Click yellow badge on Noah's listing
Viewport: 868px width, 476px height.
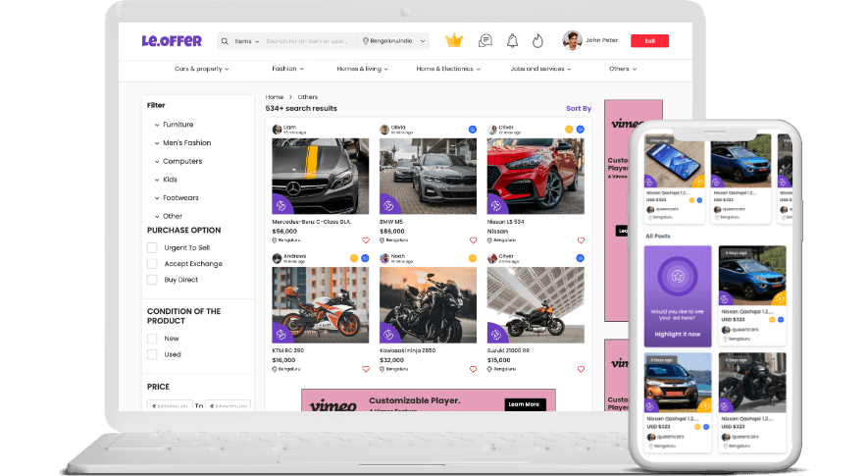[472, 258]
